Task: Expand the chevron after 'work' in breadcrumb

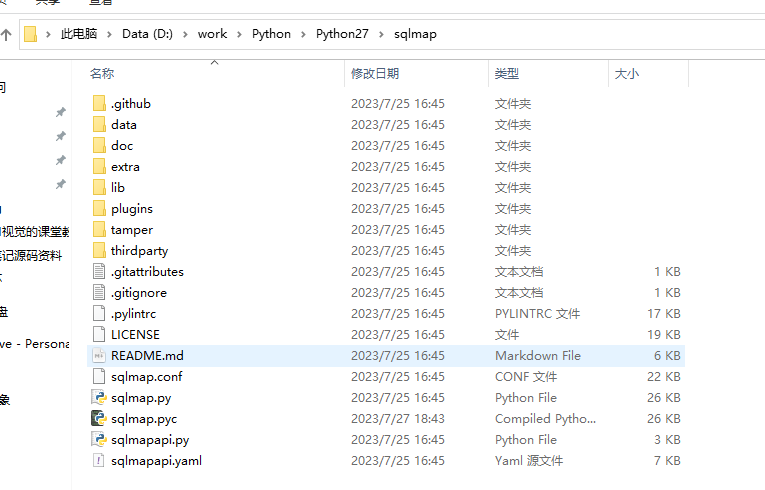Action: (240, 34)
